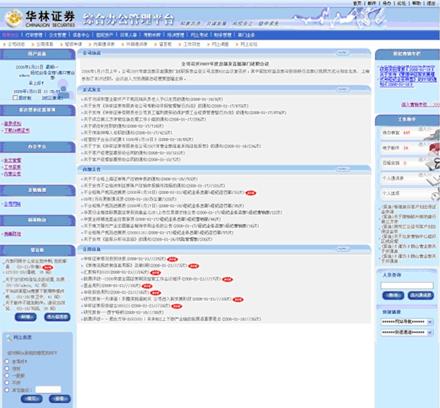Click the red new badge in the 留言板 panel
The height and width of the screenshot is (408, 440).
point(48,267)
